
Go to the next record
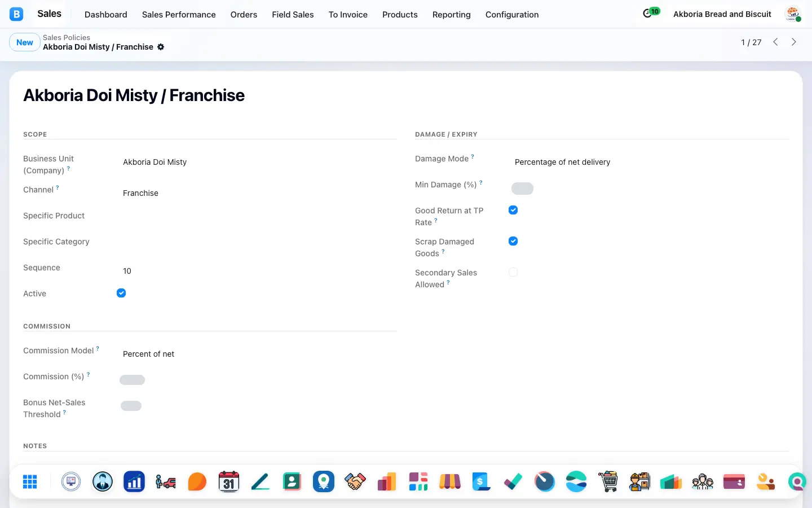click(794, 42)
